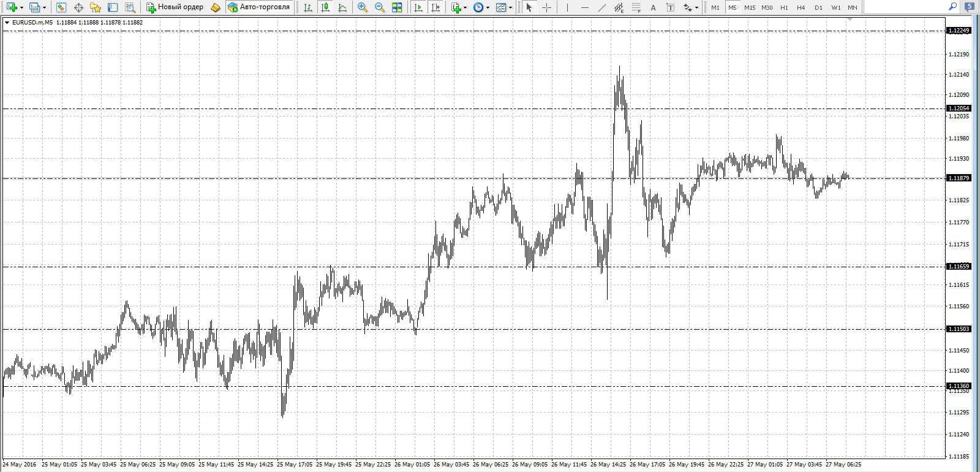Select the Fibonacci retracement tool
Image resolution: width=980 pixels, height=472 pixels.
636,7
